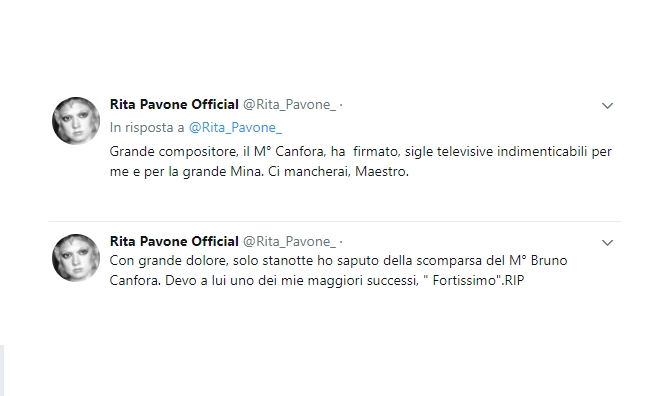This screenshot has height=396, width=653.
Task: Open Rita Pavone Official name in reply tweet
Action: click(174, 104)
